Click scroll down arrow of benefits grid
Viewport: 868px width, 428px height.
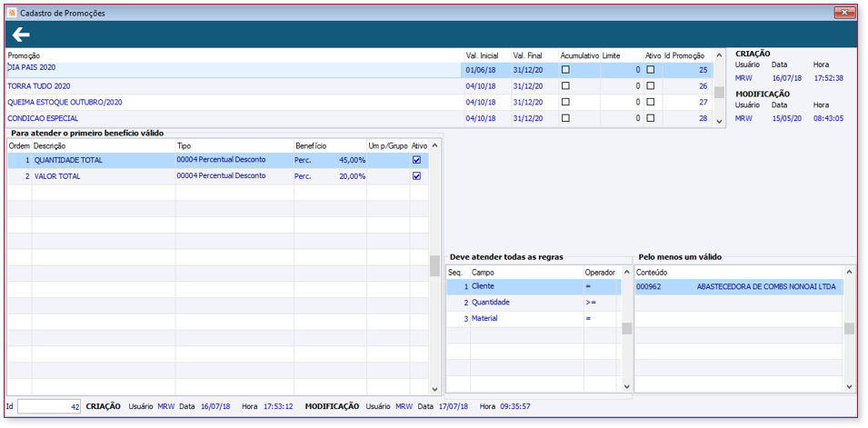[434, 389]
